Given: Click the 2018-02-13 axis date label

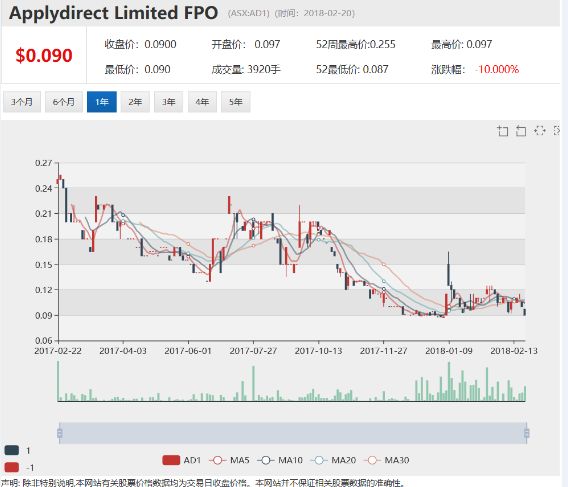Looking at the screenshot, I should (514, 351).
